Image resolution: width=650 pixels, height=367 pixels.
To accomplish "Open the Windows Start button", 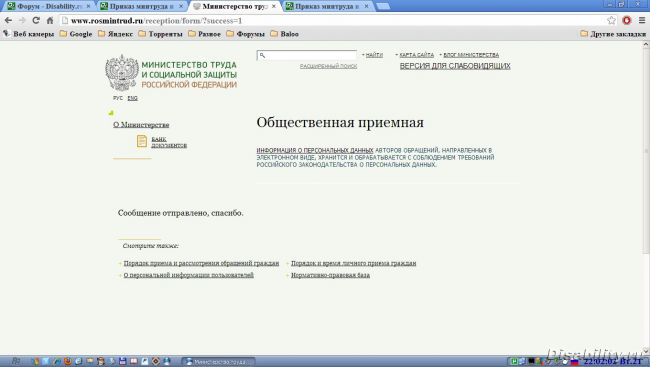I will coord(15,361).
